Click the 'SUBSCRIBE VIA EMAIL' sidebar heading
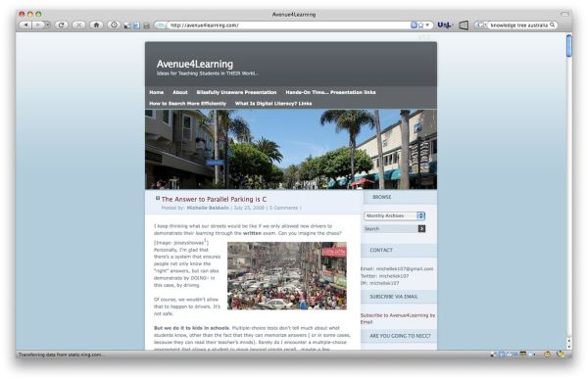The image size is (588, 380). tap(394, 297)
